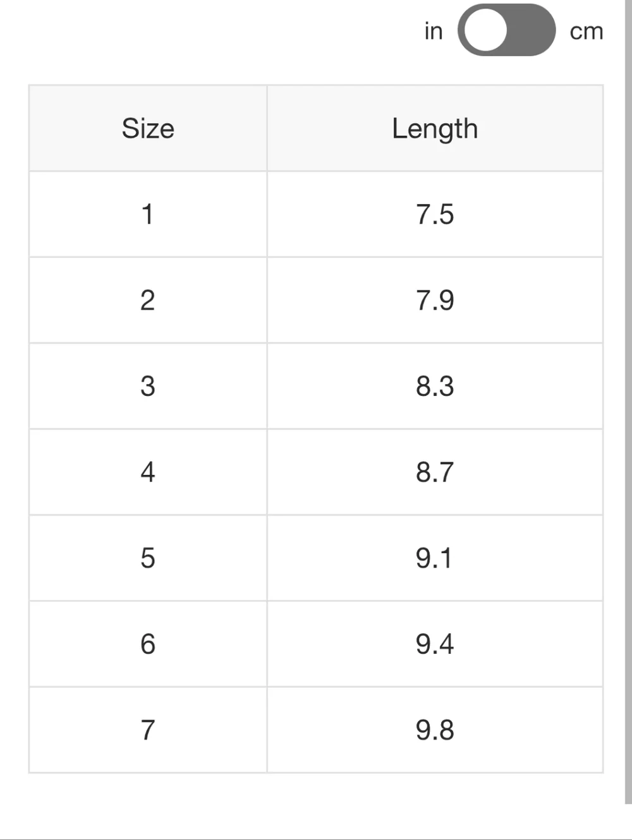Click the 7.5 length value
Screen dimensions: 632x840
coord(435,214)
